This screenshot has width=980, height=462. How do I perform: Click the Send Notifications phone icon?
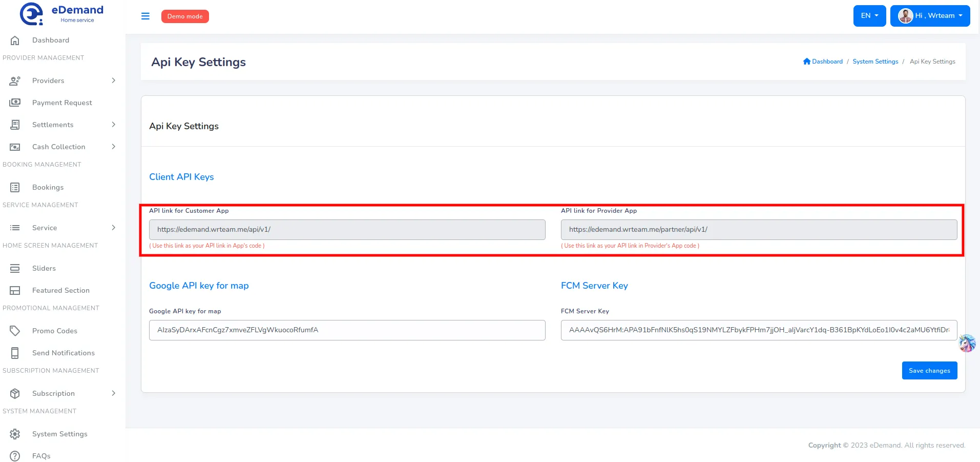pos(15,353)
